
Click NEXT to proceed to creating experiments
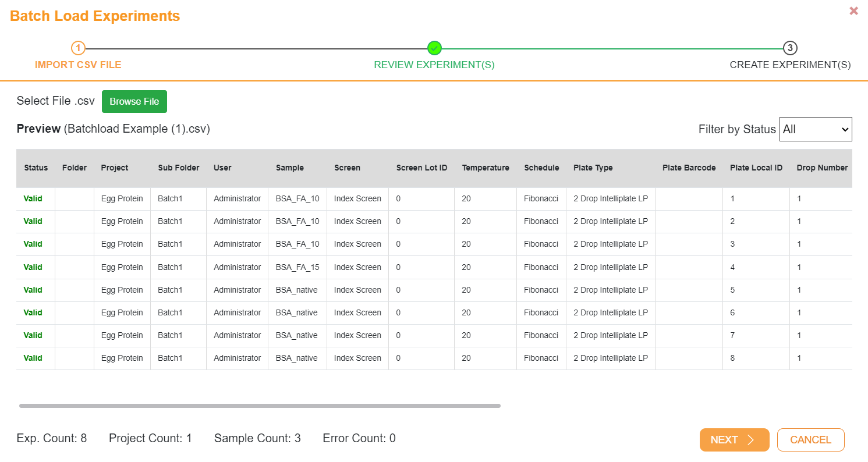coord(734,440)
